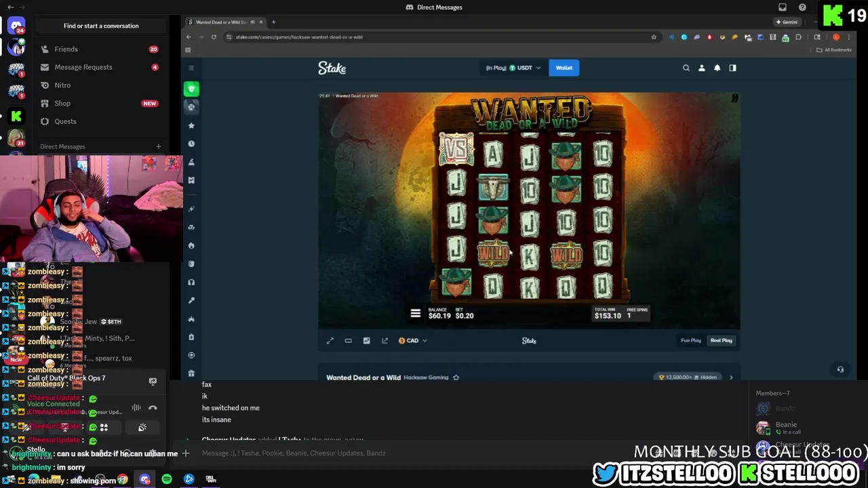868x488 pixels.
Task: Click the Stake search icon
Action: (686, 68)
